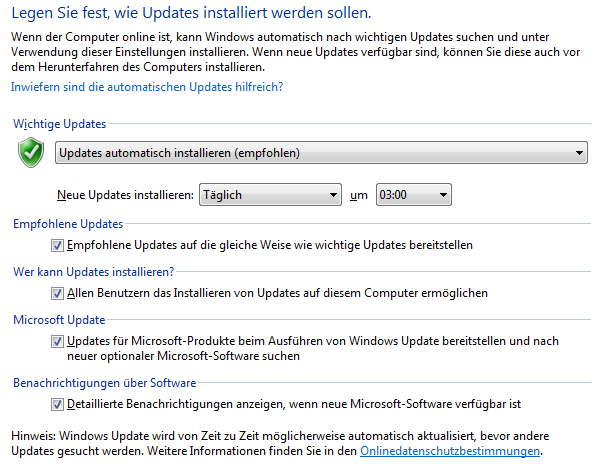Click the 'Legen Sie fest' page title
The image size is (597, 468).
(191, 13)
